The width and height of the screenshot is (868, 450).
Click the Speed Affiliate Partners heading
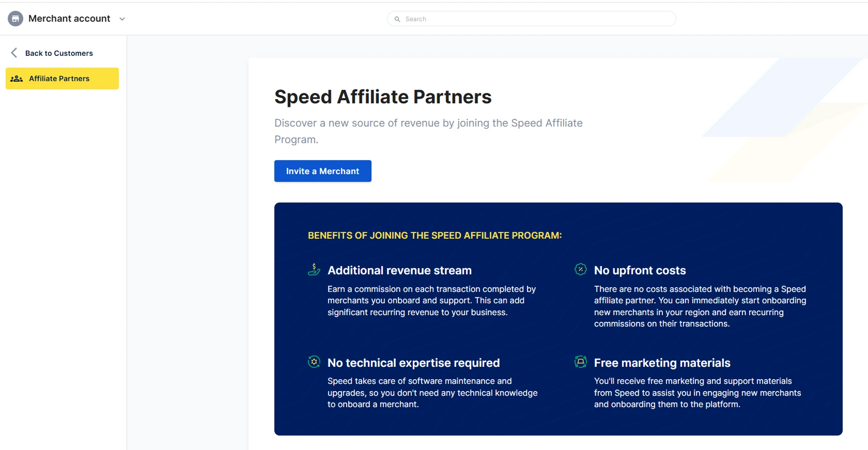pos(383,97)
